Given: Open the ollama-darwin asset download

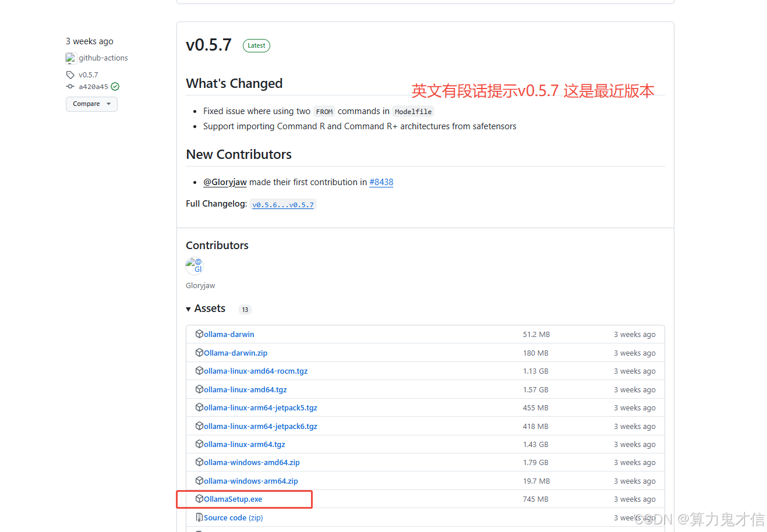Looking at the screenshot, I should [229, 334].
